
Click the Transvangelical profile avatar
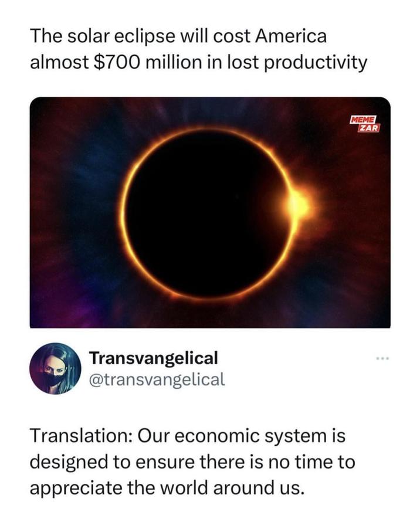point(55,368)
